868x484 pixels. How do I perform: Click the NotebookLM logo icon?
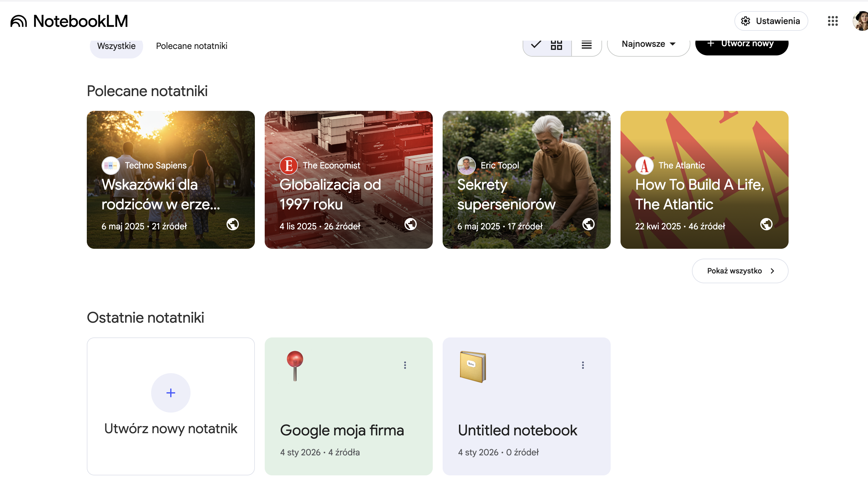point(18,21)
